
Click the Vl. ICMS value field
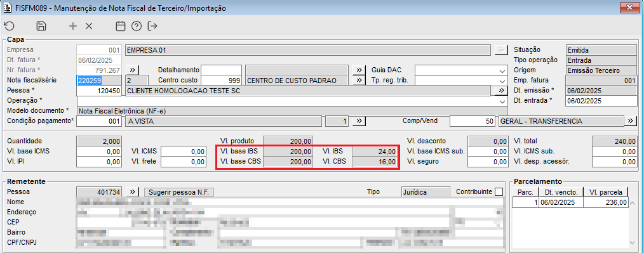pyautogui.click(x=183, y=152)
